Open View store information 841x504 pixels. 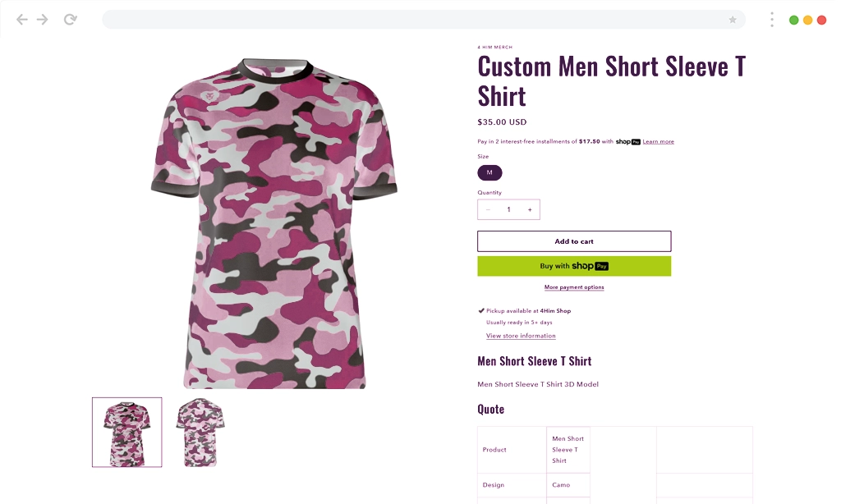(x=521, y=335)
